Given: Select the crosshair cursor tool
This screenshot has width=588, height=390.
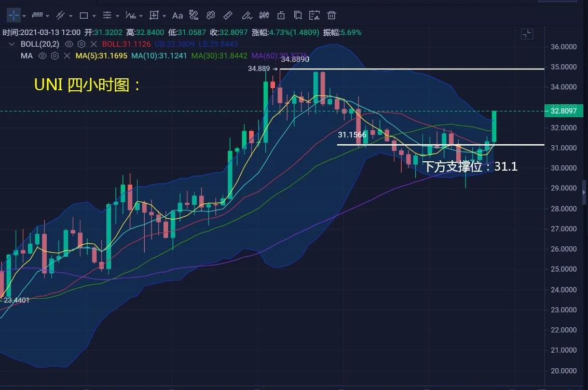Looking at the screenshot, I should tap(13, 15).
